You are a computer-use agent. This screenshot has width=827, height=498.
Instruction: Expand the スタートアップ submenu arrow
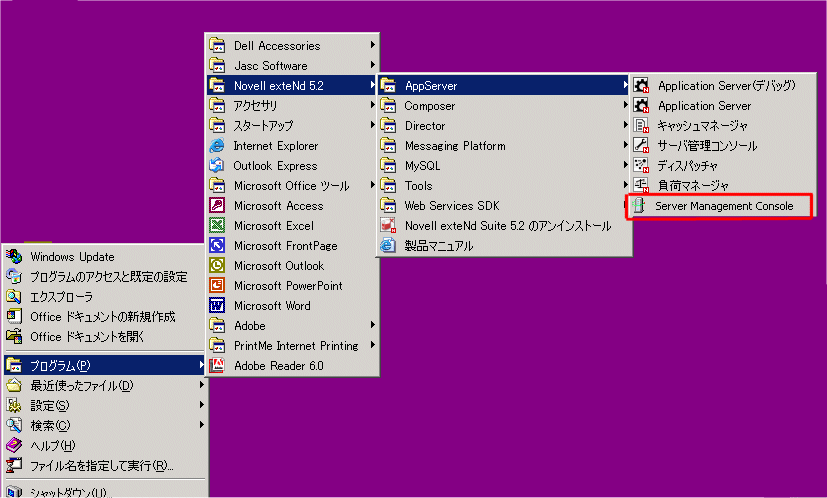372,125
